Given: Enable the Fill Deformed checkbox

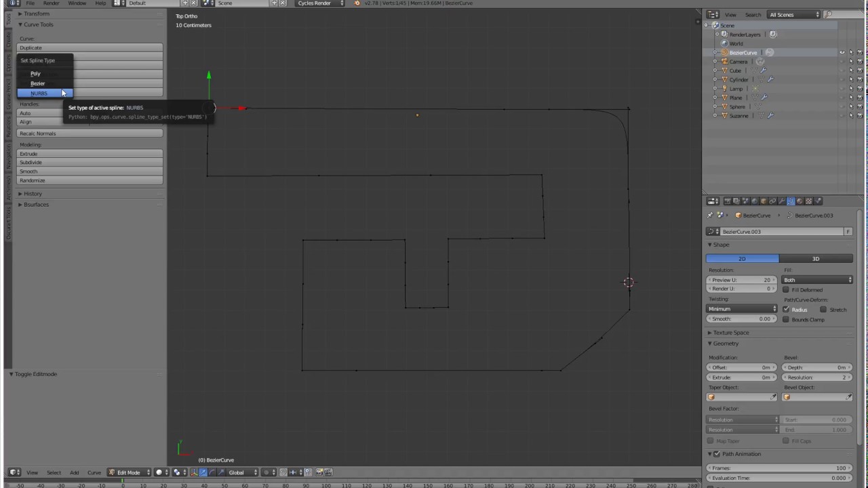Looking at the screenshot, I should 786,289.
